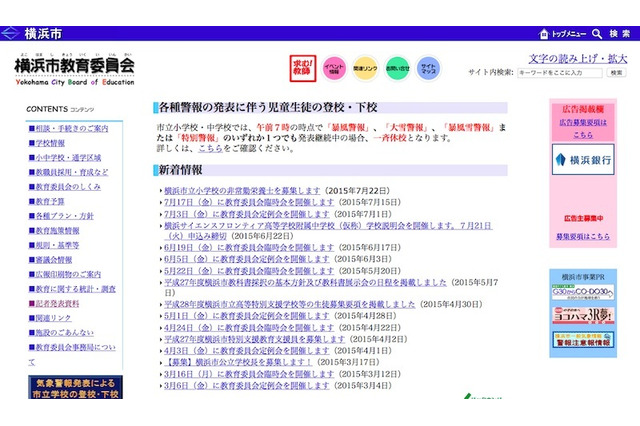Open 5月1日 教育委員会定例会 news link

[247, 315]
